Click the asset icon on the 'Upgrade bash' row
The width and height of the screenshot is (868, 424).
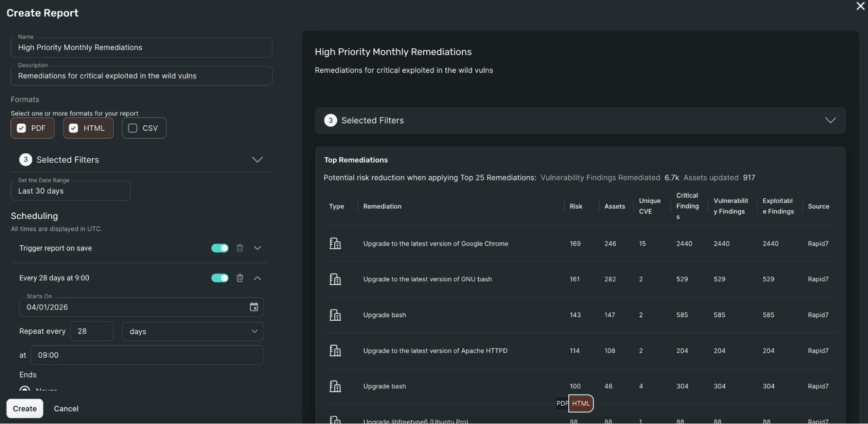pos(335,315)
